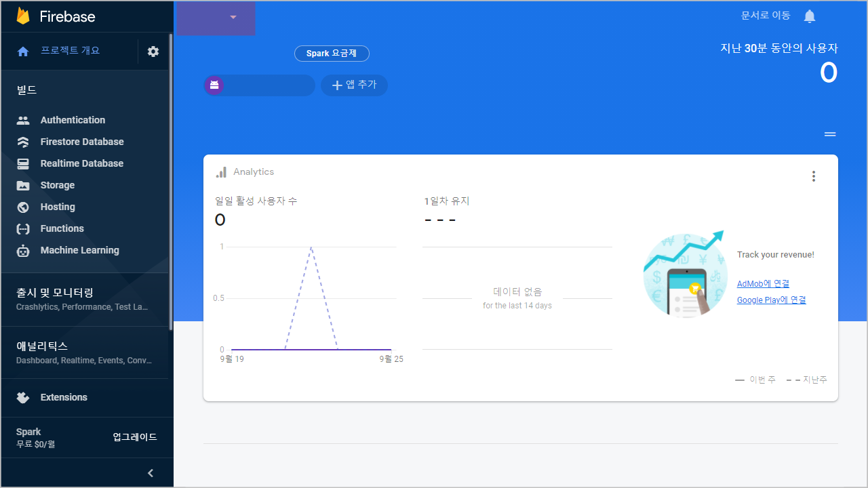
Task: Click the Analytics card title
Action: [254, 172]
